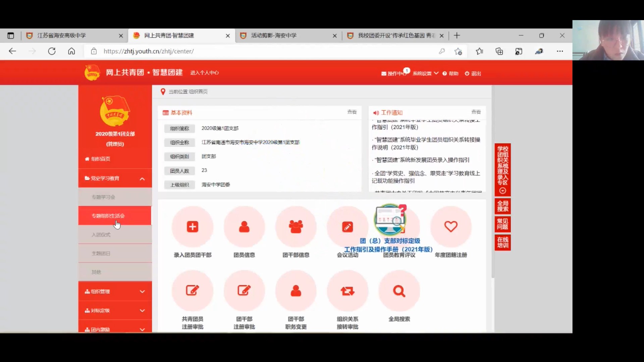Click 组织关系接转审批 transfer icon
Image resolution: width=644 pixels, height=362 pixels.
pos(347,291)
